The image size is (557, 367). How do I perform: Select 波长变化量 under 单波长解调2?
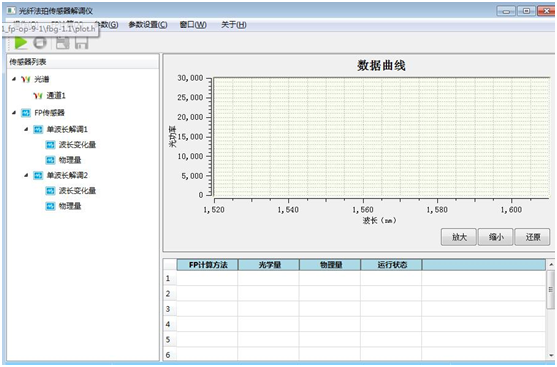click(77, 191)
